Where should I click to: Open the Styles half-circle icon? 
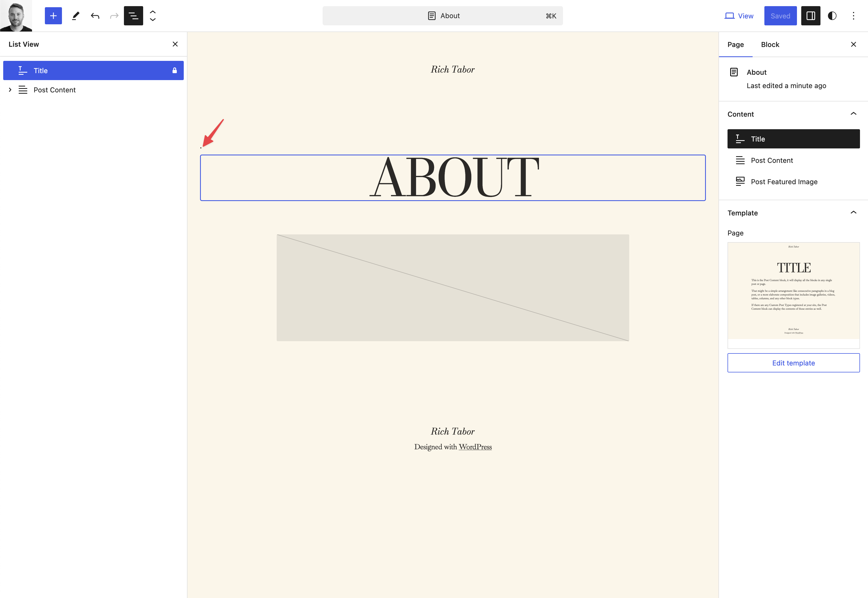832,16
